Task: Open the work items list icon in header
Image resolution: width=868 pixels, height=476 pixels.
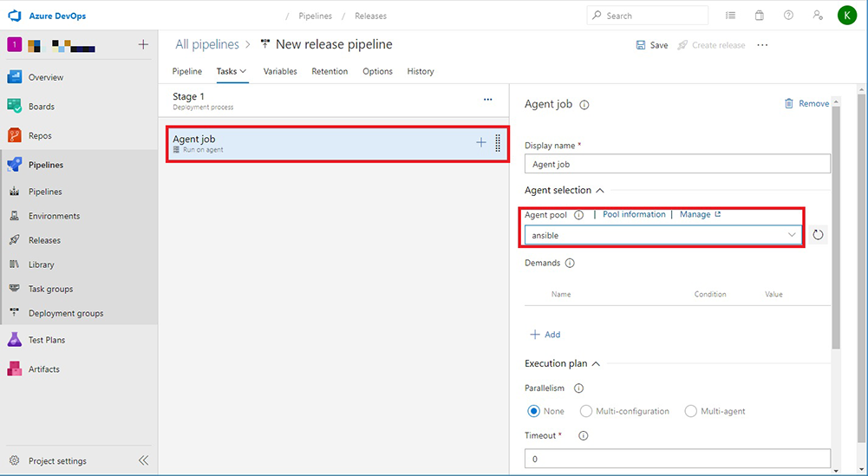Action: 731,16
